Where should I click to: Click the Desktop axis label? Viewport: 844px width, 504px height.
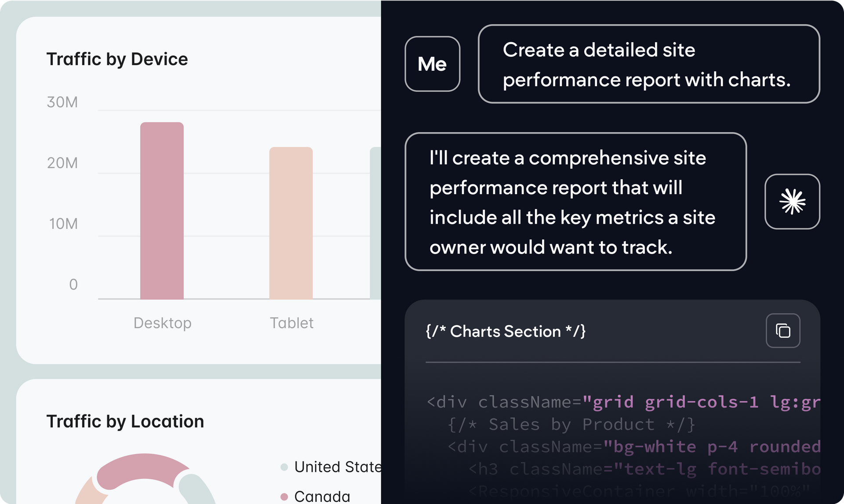(163, 323)
